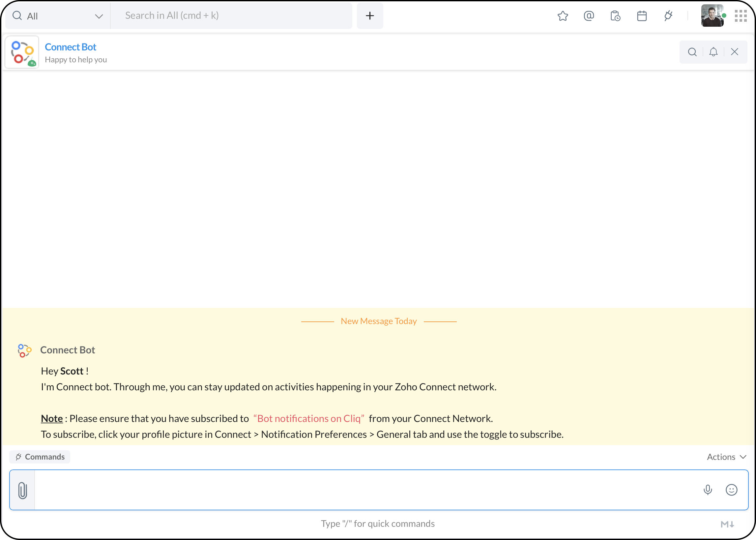
Task: Toggle Markdown mode icon below composer
Action: (x=727, y=525)
